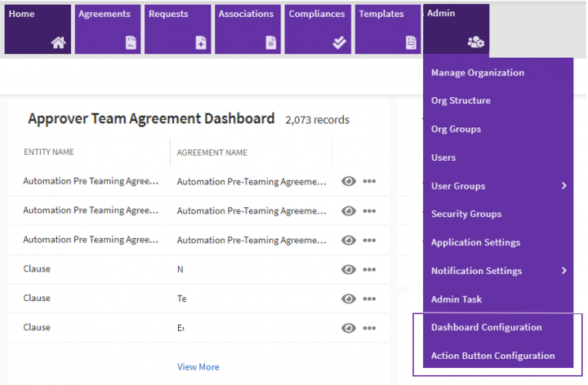
Task: Select Dashboard Configuration from Admin menu
Action: coord(486,327)
